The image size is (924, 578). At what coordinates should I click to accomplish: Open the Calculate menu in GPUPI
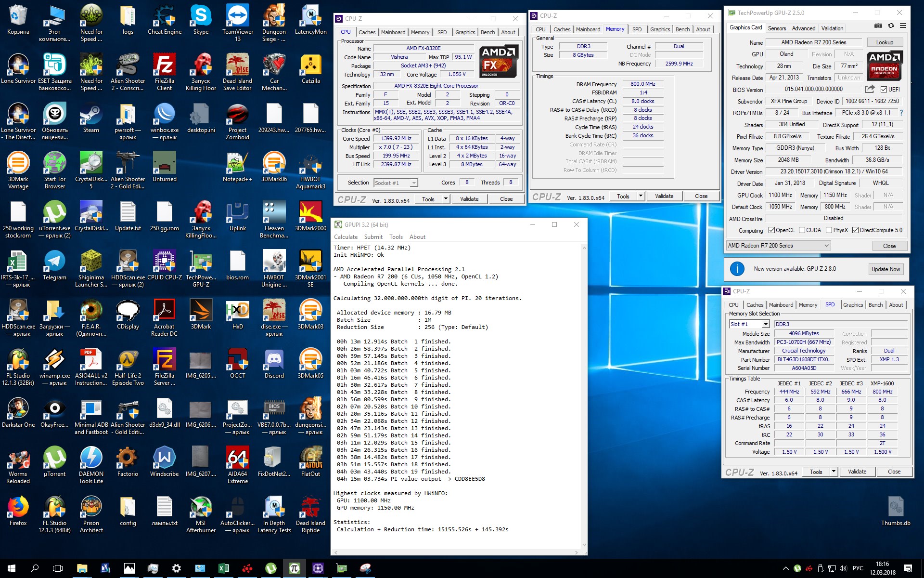point(346,237)
